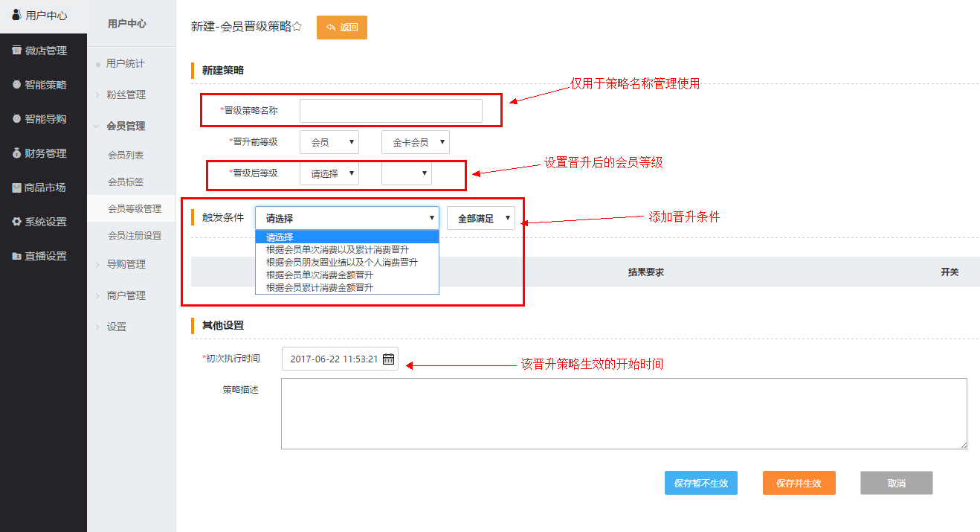Open the 金卡会员 level dropdown
980x532 pixels.
pyautogui.click(x=415, y=142)
